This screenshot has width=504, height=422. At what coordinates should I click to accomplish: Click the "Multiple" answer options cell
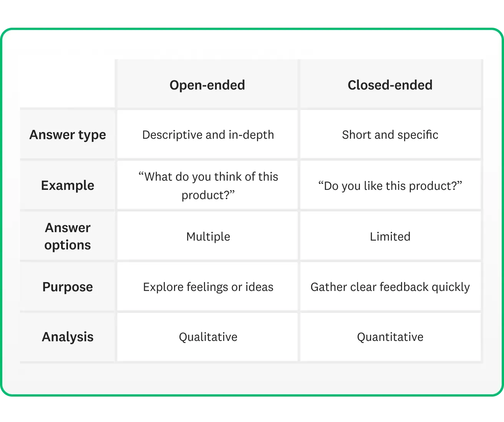point(208,236)
